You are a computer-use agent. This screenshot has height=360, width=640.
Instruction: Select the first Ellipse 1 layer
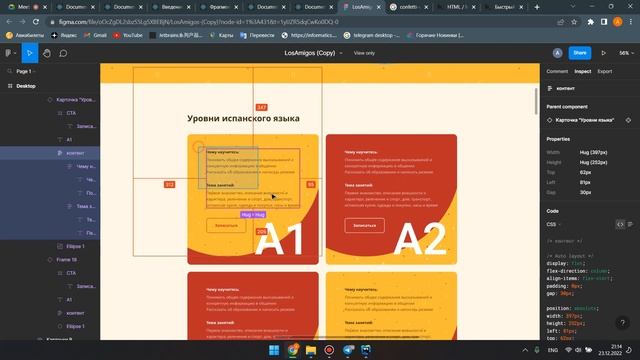pyautogui.click(x=75, y=246)
